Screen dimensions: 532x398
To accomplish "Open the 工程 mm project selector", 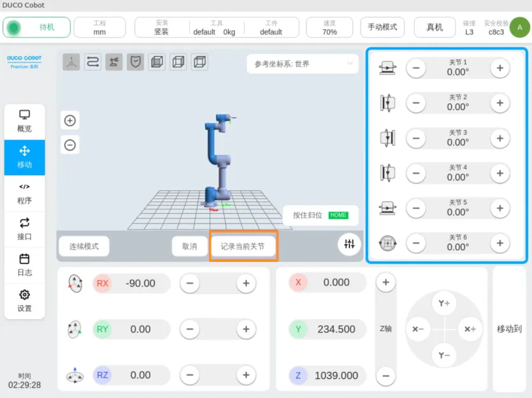I will (x=99, y=27).
